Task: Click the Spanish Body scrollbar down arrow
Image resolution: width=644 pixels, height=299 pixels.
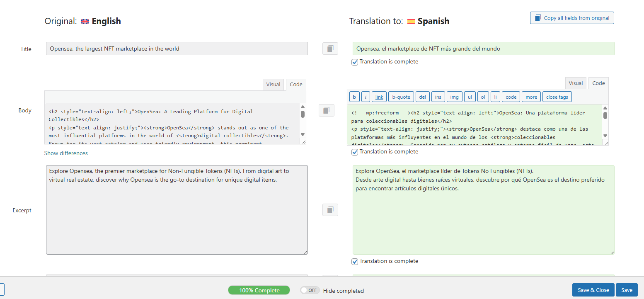Action: point(605,136)
